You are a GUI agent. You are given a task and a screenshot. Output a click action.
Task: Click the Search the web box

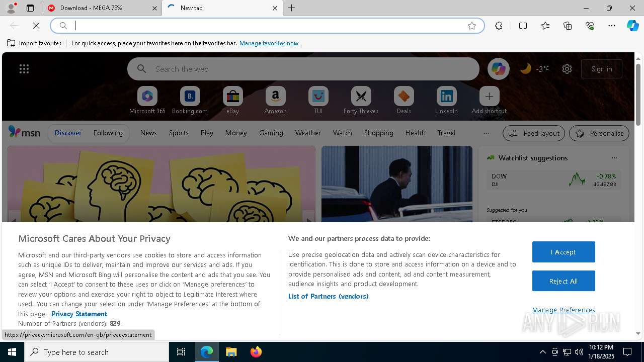coord(303,69)
